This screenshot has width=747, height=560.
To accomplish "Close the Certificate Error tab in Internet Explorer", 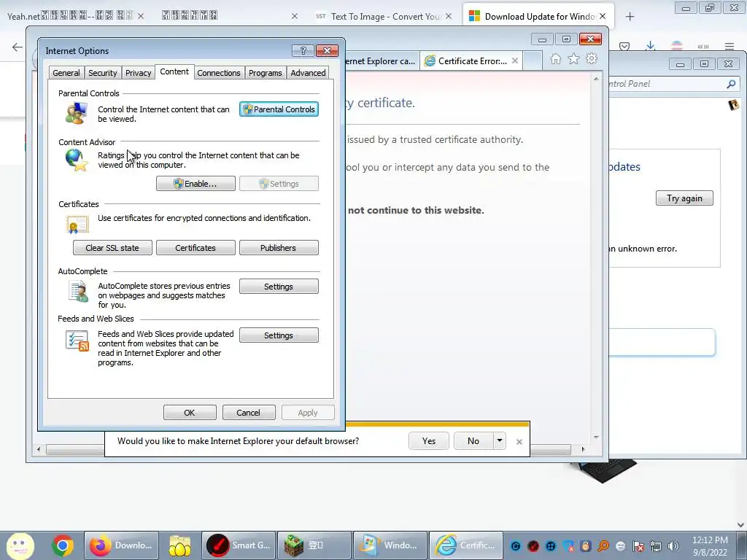I will pos(515,61).
